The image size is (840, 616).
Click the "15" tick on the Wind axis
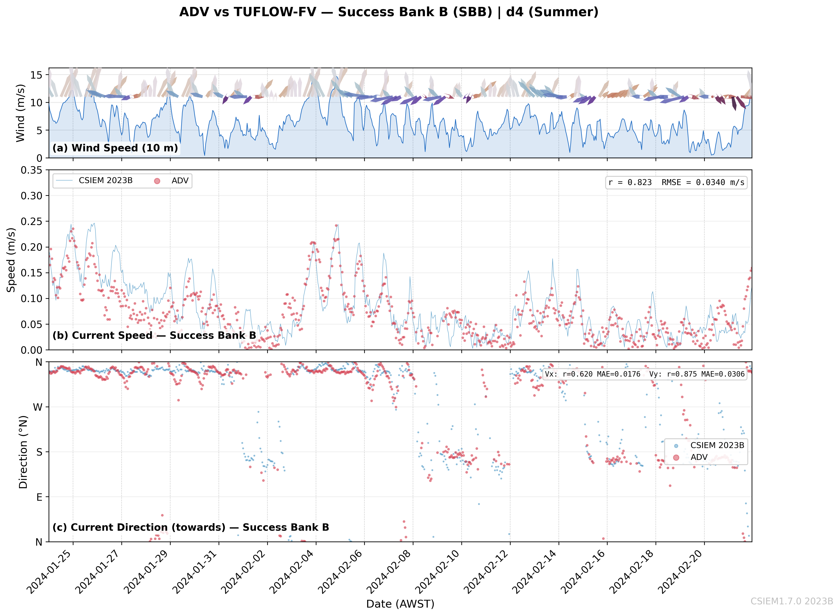click(x=37, y=75)
